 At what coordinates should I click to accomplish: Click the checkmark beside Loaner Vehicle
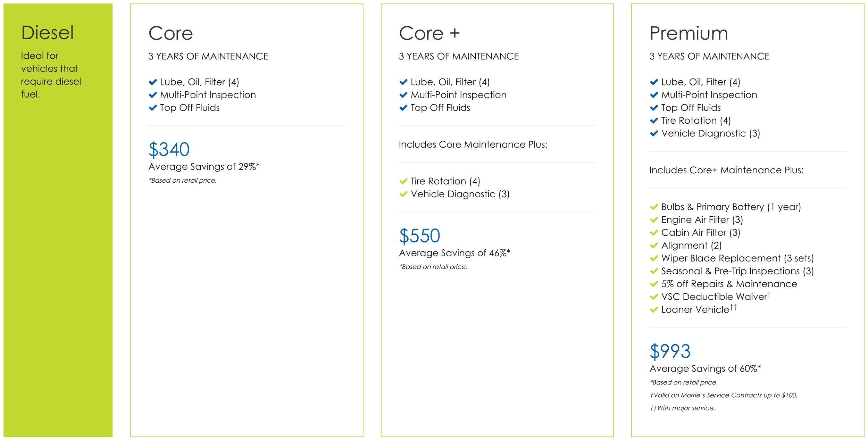pos(654,310)
